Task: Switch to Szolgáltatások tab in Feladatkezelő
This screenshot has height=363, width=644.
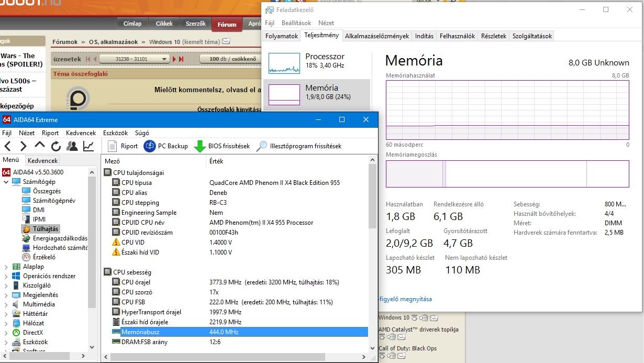Action: (532, 36)
